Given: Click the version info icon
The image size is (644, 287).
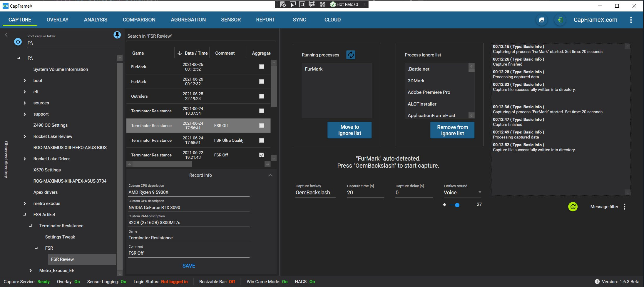Looking at the screenshot, I should click(597, 282).
